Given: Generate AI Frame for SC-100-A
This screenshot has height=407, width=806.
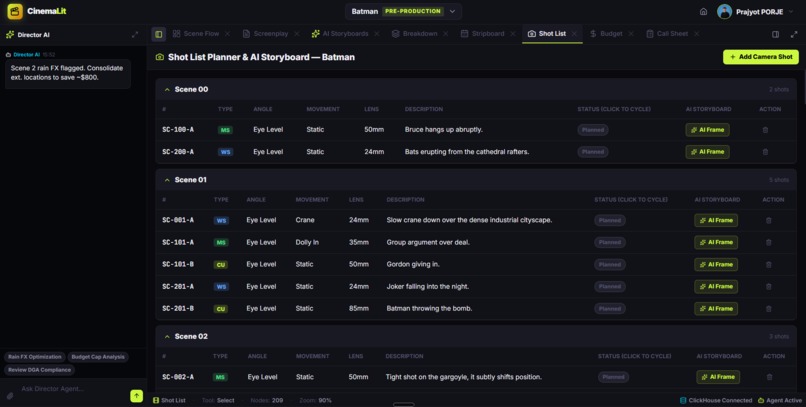Looking at the screenshot, I should tap(707, 130).
